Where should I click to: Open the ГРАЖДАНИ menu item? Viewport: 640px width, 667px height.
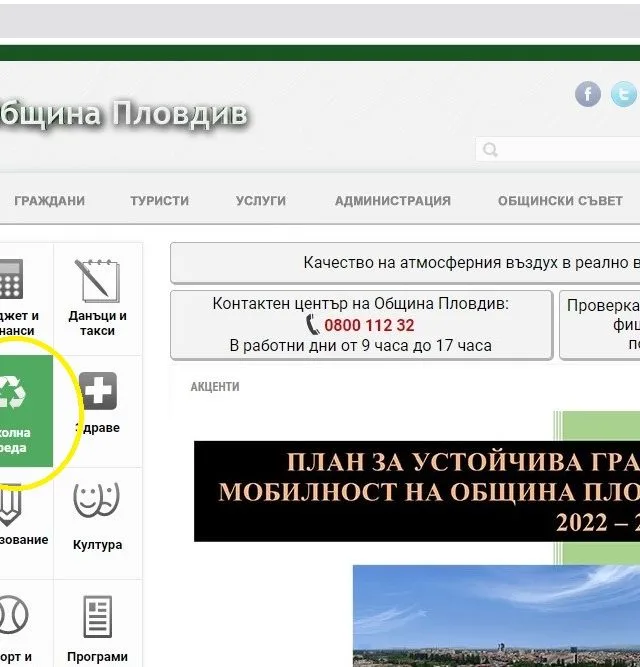tap(50, 201)
